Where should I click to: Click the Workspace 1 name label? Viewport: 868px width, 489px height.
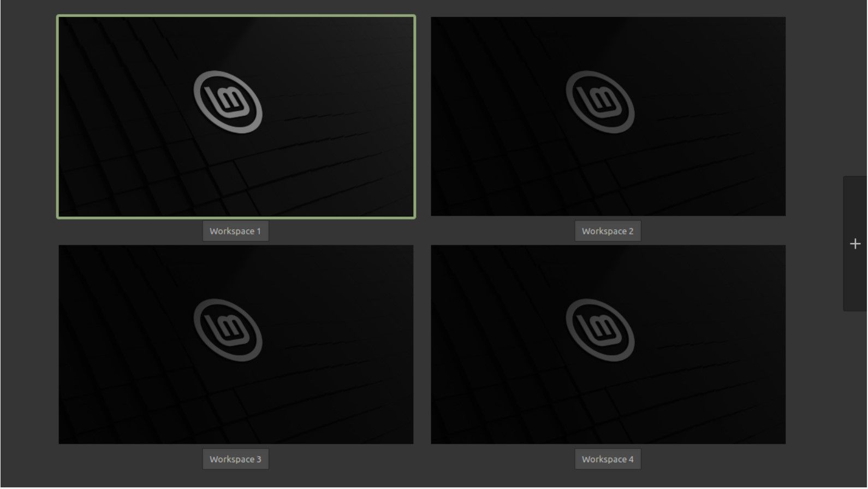click(235, 231)
